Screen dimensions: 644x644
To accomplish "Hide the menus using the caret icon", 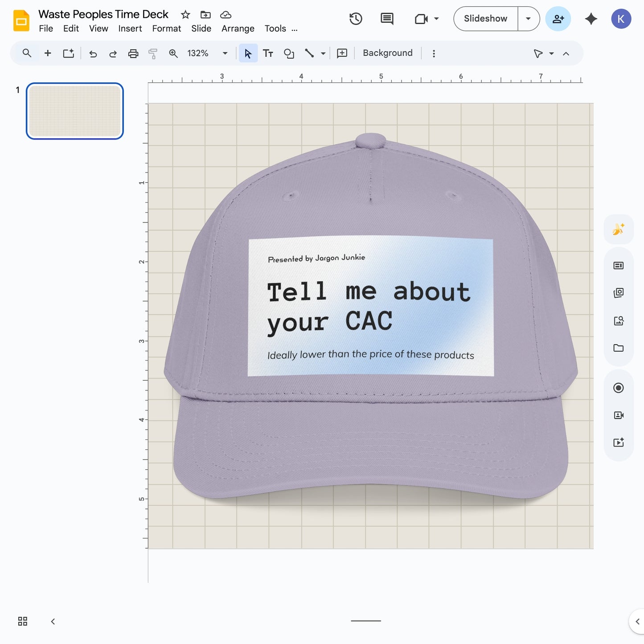I will click(x=566, y=53).
